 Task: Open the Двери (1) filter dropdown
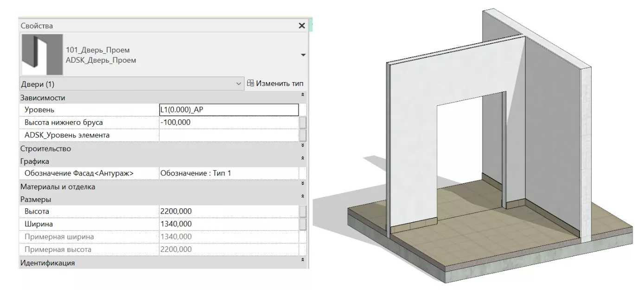coord(239,84)
